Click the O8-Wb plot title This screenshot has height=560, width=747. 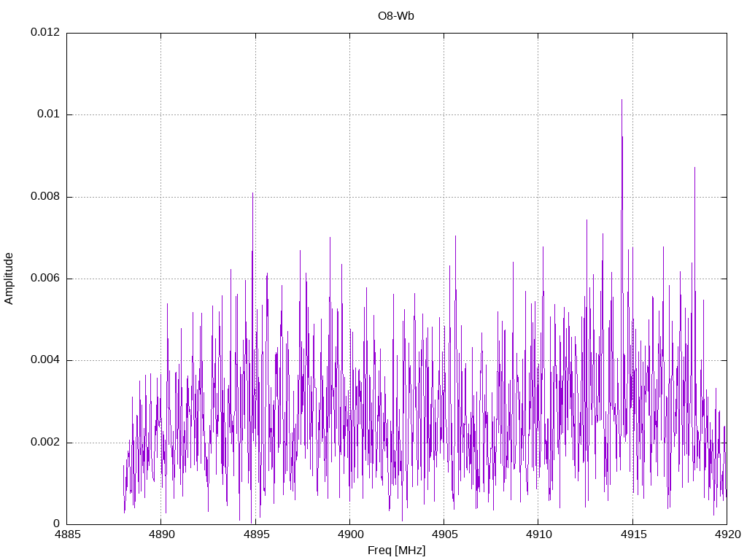(396, 16)
